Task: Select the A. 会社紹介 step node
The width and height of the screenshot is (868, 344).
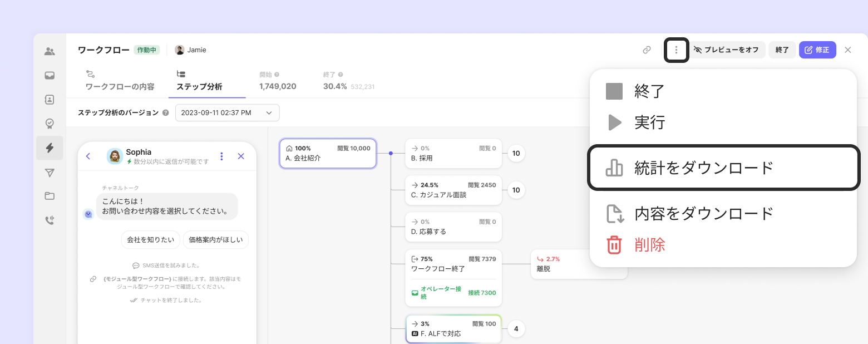Action: tap(328, 153)
